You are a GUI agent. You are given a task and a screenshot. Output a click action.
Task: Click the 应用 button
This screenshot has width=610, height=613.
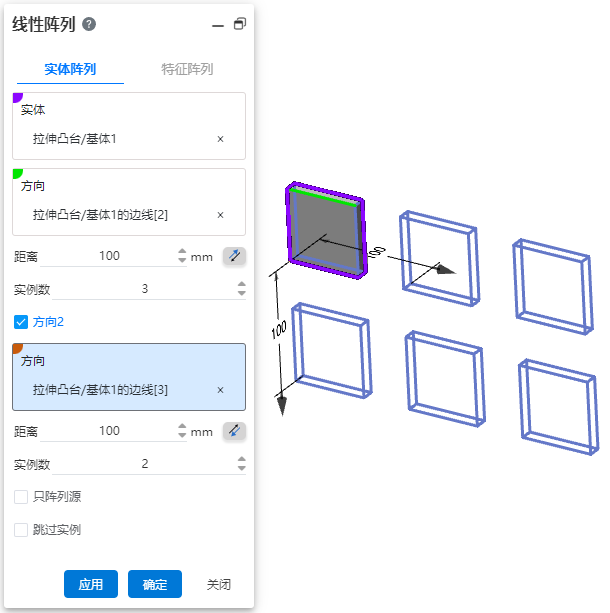coord(91,584)
